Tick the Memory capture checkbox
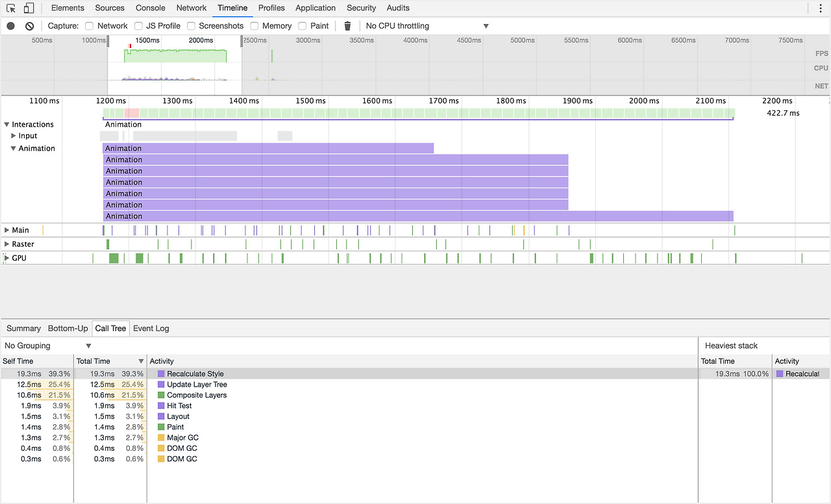Screen dimensions: 831x504 click(254, 26)
